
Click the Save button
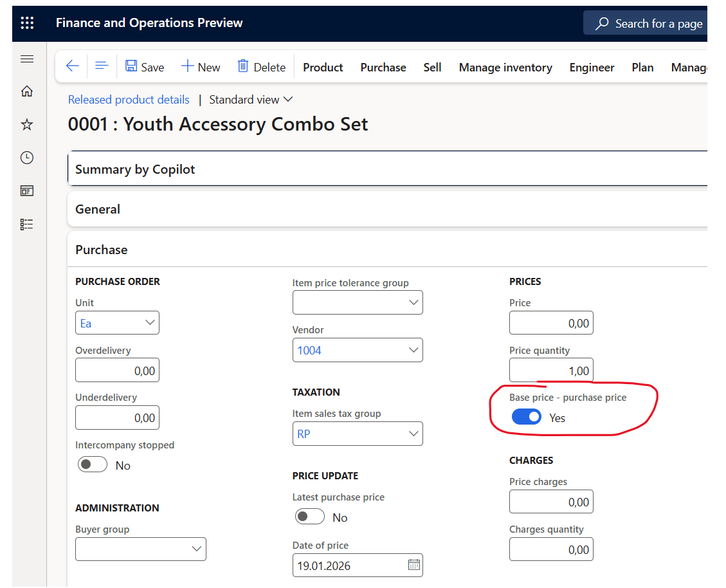pyautogui.click(x=145, y=67)
